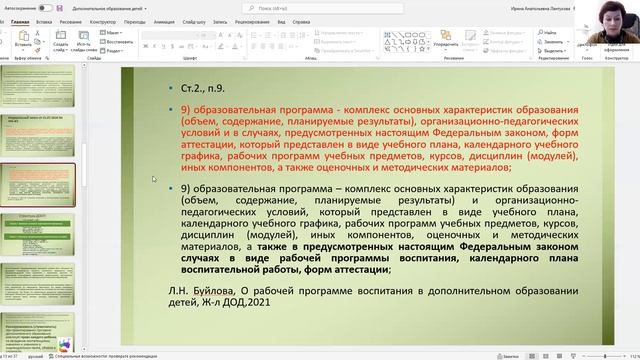Click the Cut scissors icon
The width and height of the screenshot is (640, 360).
point(38,33)
